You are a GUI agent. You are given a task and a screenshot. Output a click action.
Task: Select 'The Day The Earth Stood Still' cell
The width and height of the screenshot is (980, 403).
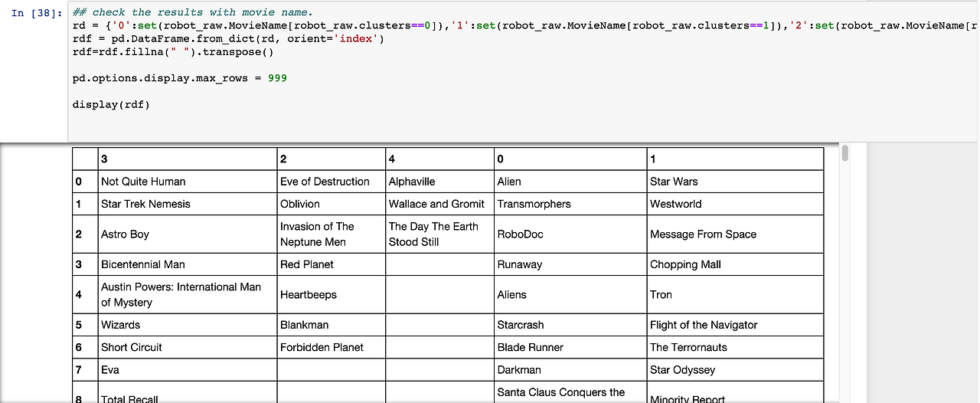point(440,234)
